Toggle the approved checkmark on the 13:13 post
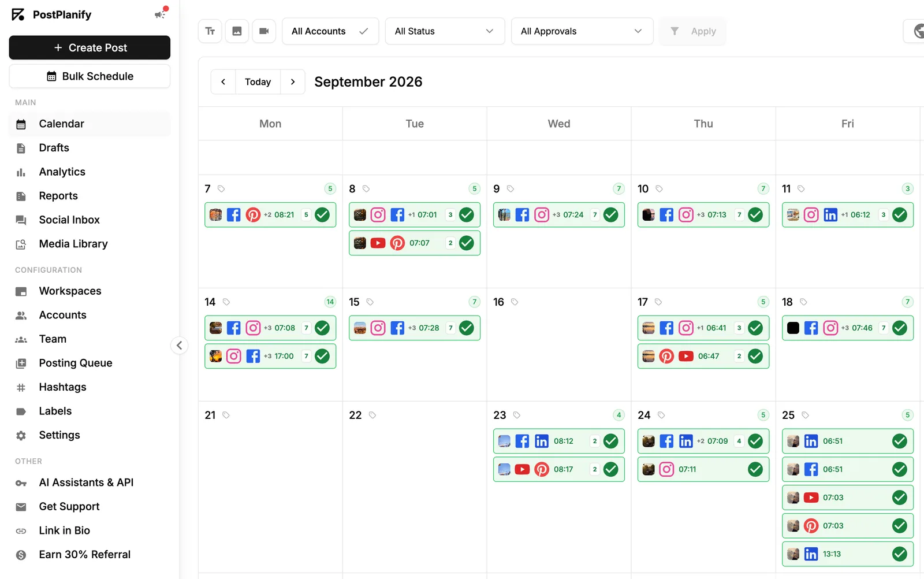This screenshot has width=924, height=579. (900, 554)
